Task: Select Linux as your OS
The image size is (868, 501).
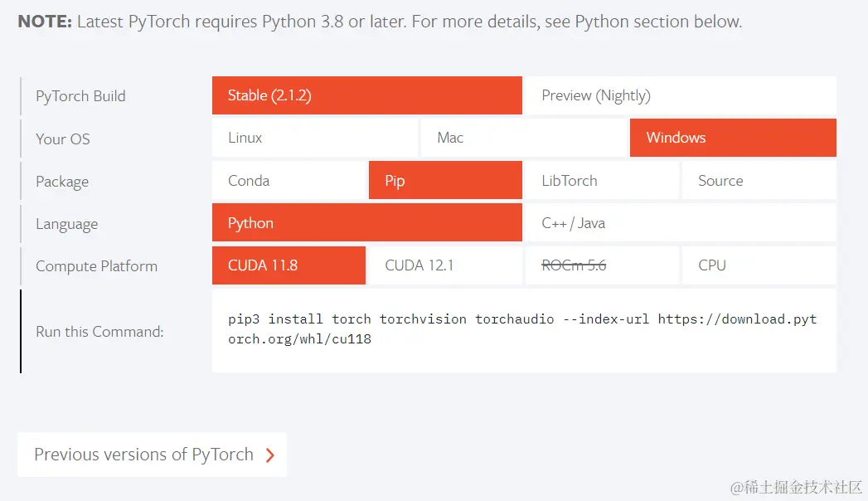Action: point(314,138)
